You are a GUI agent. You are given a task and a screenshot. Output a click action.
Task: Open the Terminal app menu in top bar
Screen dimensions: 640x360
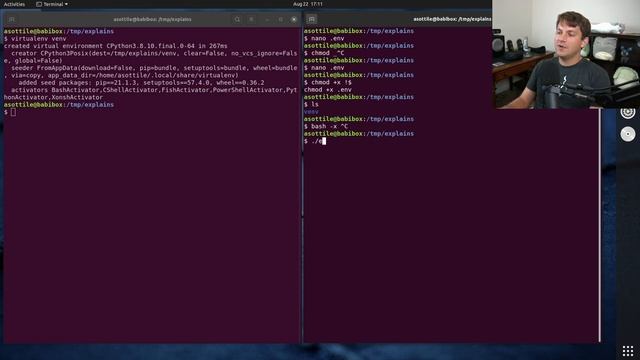52,4
